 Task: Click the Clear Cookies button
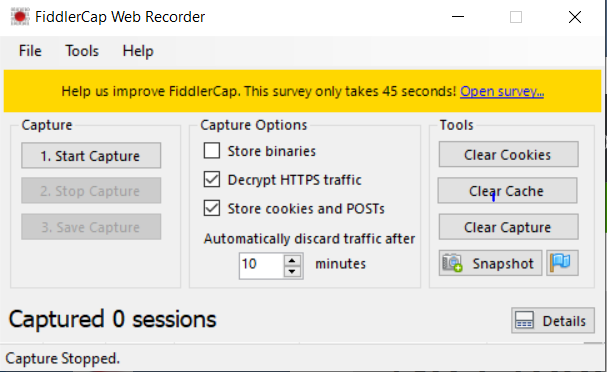[x=508, y=154]
